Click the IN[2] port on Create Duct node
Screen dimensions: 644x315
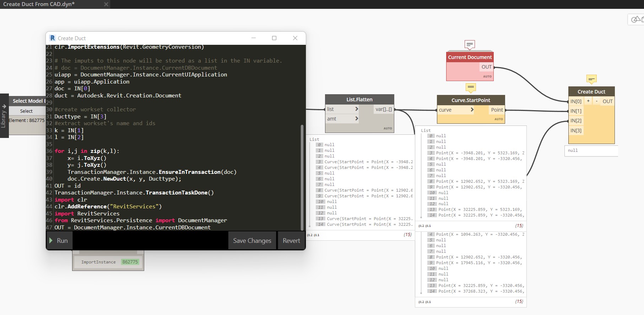576,121
